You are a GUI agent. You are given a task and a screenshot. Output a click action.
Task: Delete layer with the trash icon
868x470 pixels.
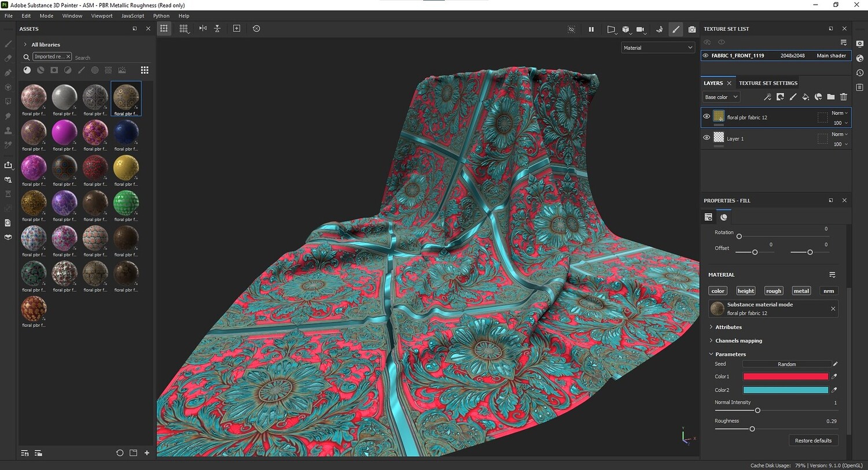pyautogui.click(x=844, y=97)
